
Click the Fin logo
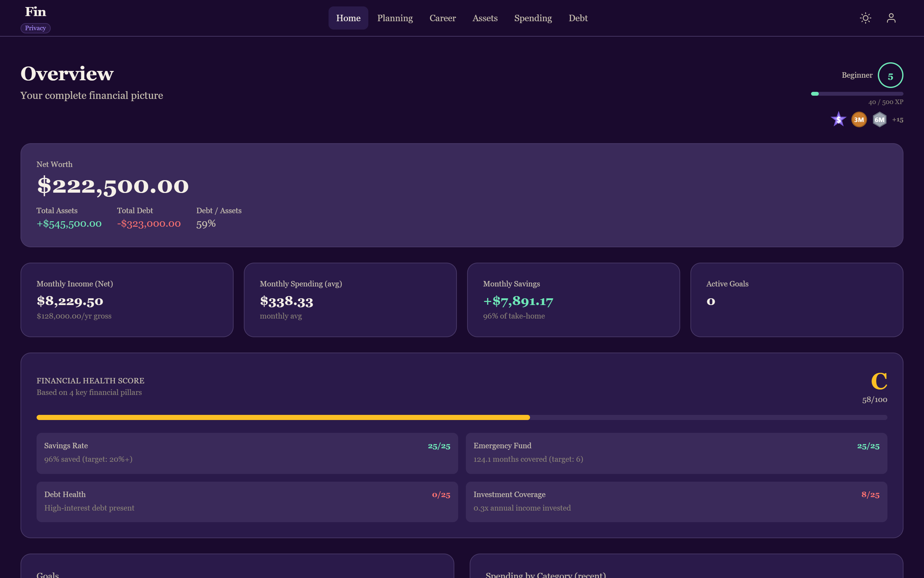(36, 12)
